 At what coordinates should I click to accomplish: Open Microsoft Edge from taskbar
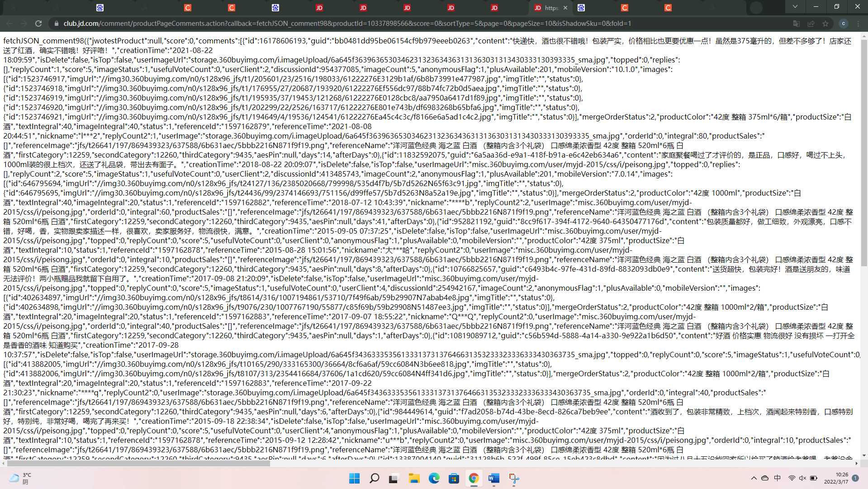434,479
